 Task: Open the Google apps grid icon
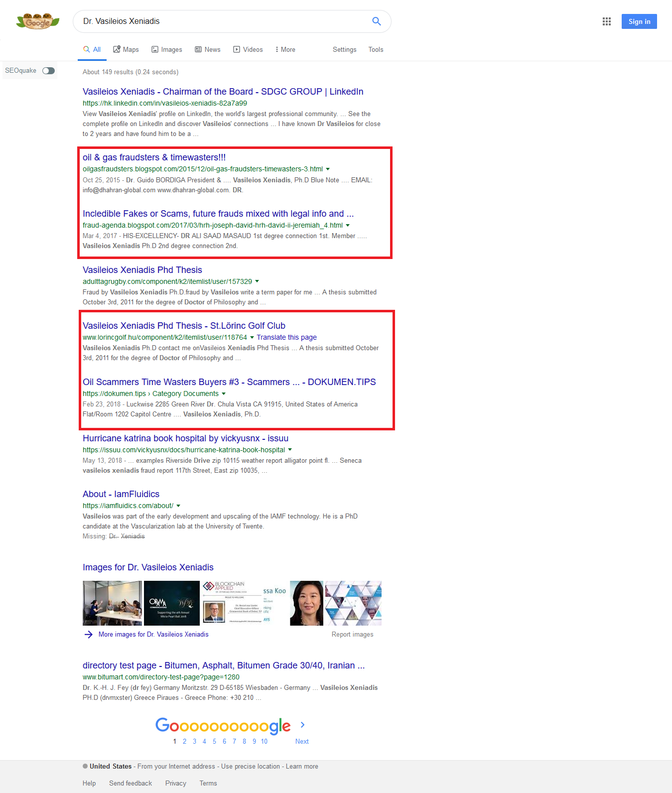[x=606, y=21]
